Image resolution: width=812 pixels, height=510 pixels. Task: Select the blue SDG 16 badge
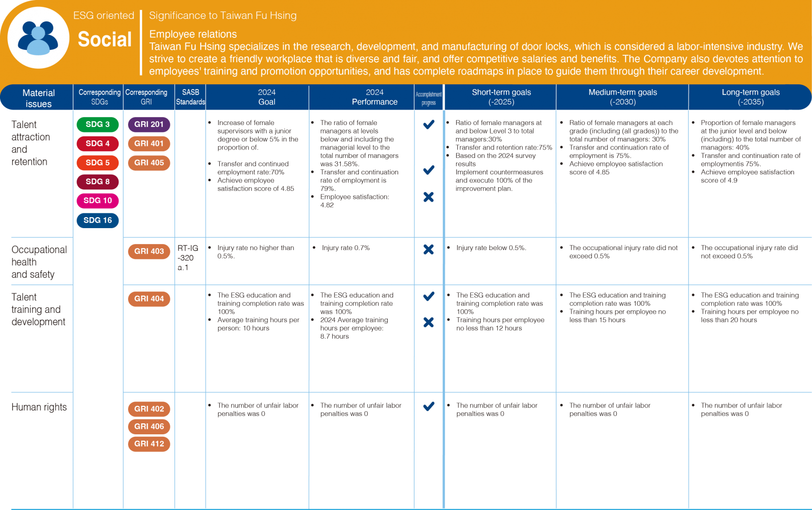[98, 220]
